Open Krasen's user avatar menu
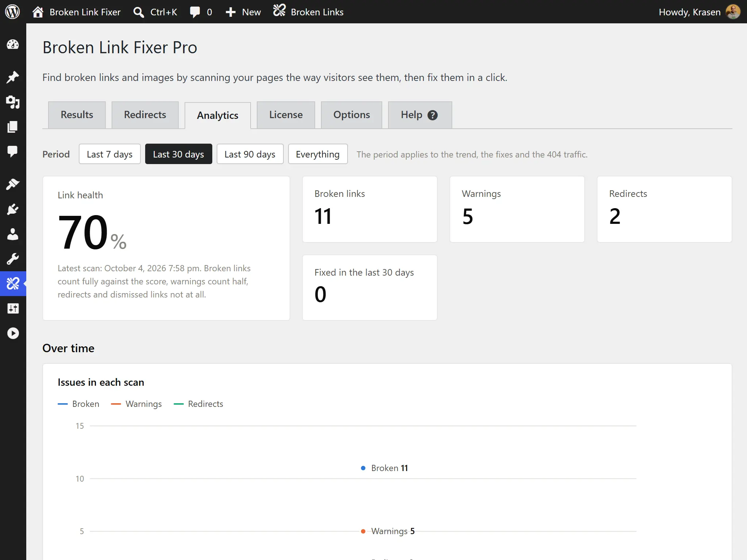This screenshot has height=560, width=747. click(733, 12)
